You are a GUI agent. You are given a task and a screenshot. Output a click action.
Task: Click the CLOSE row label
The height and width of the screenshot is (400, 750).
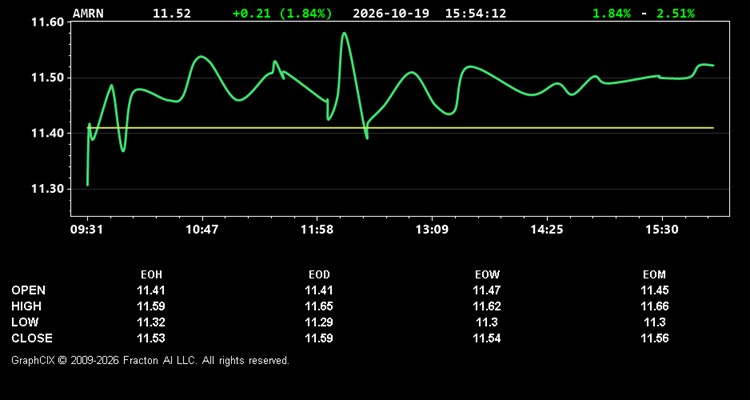pos(32,338)
